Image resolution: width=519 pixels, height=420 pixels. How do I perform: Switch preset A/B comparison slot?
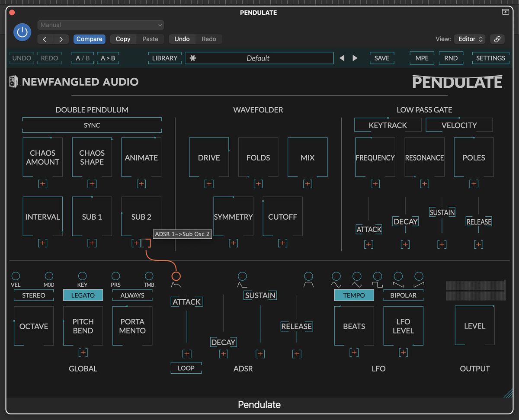[x=82, y=58]
